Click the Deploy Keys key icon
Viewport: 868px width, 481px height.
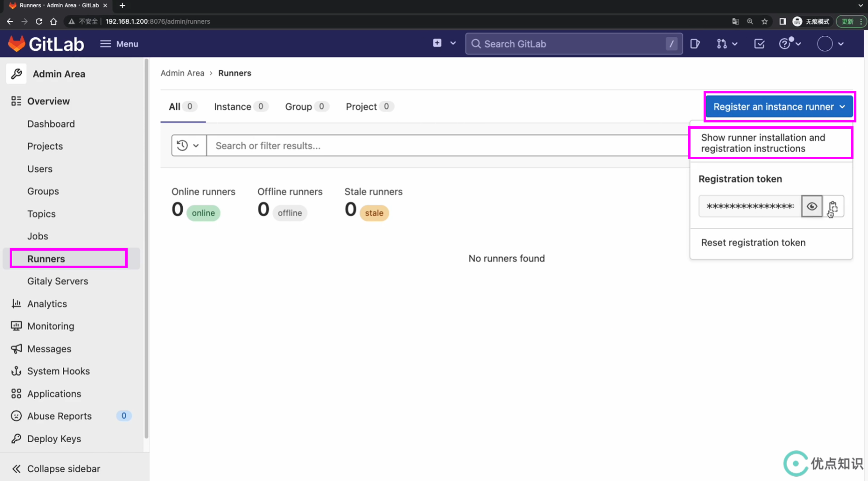[16, 438]
